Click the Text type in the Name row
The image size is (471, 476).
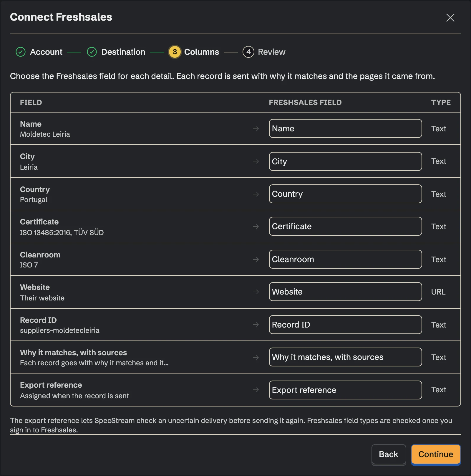pos(439,129)
